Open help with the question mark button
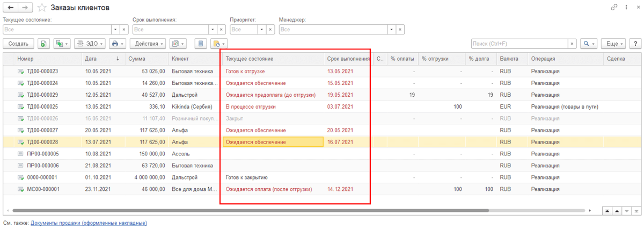 634,44
